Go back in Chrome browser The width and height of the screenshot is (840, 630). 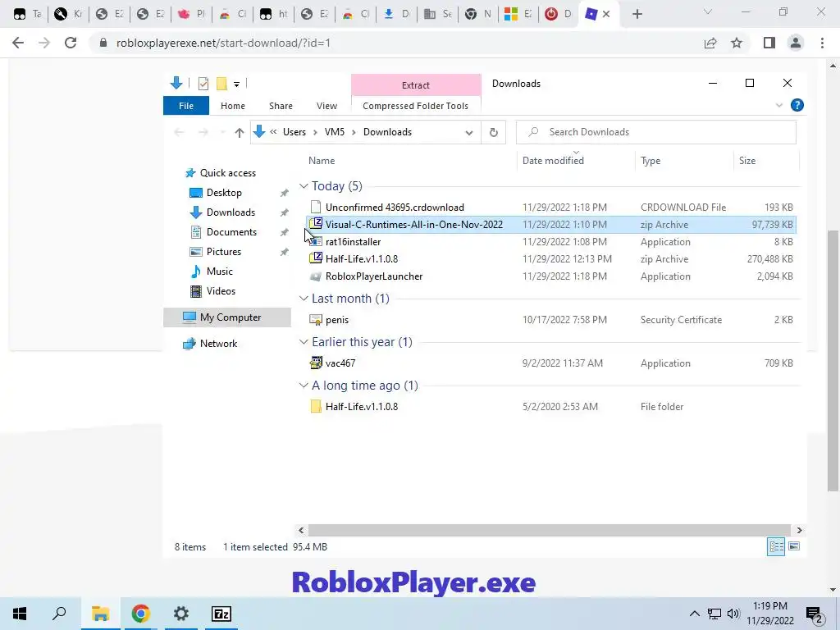click(x=18, y=43)
